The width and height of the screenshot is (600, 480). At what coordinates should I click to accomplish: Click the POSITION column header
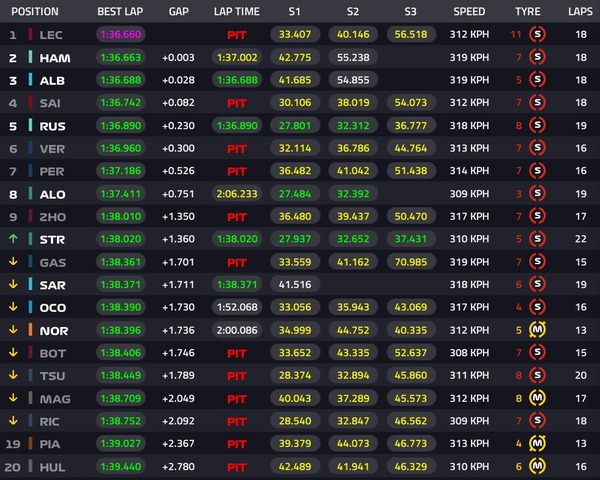tap(35, 11)
